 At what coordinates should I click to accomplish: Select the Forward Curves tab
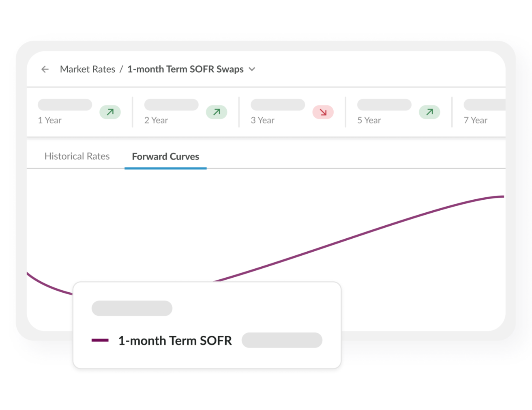pyautogui.click(x=165, y=157)
